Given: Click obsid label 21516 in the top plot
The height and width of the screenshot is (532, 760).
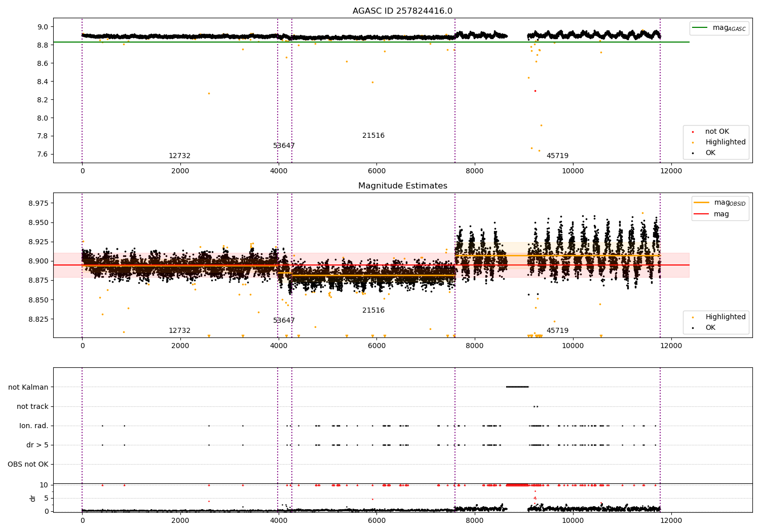Looking at the screenshot, I should (373, 136).
